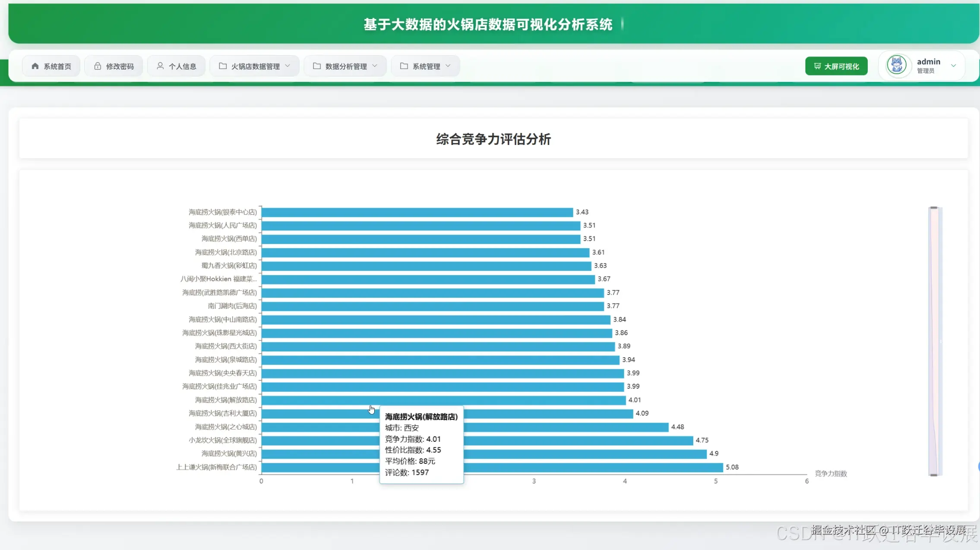
Task: Click the folder icon of 数据分析管理
Action: click(x=316, y=66)
